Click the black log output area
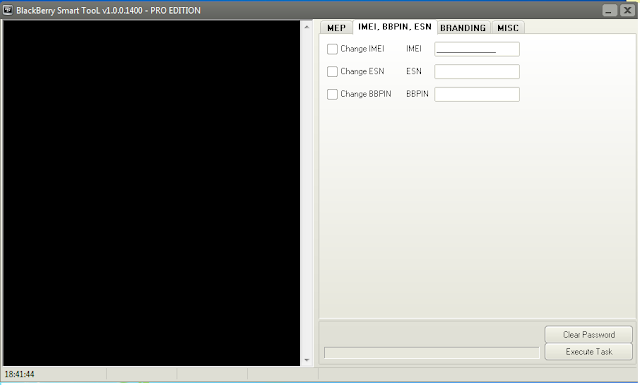Image resolution: width=640 pixels, height=385 pixels. (151, 193)
